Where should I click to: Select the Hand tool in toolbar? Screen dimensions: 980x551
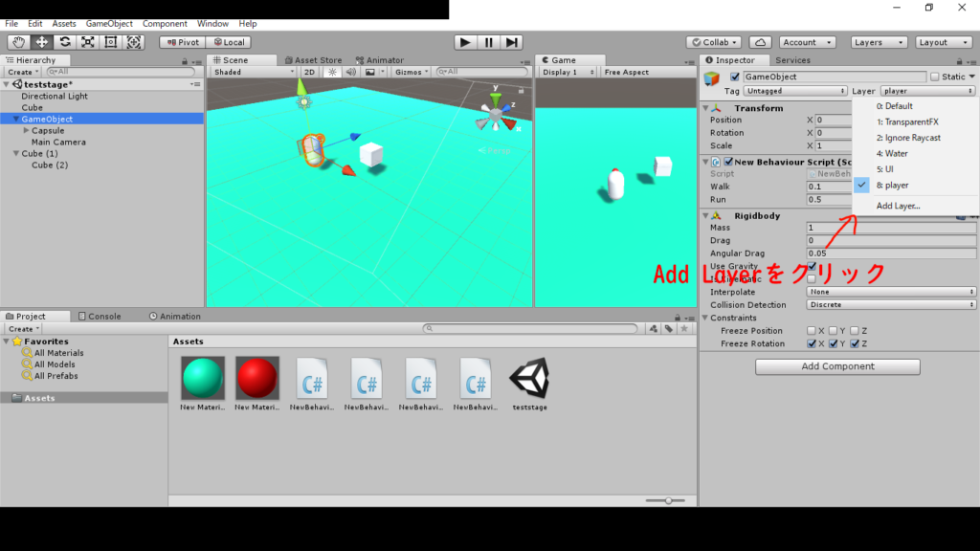(x=19, y=42)
